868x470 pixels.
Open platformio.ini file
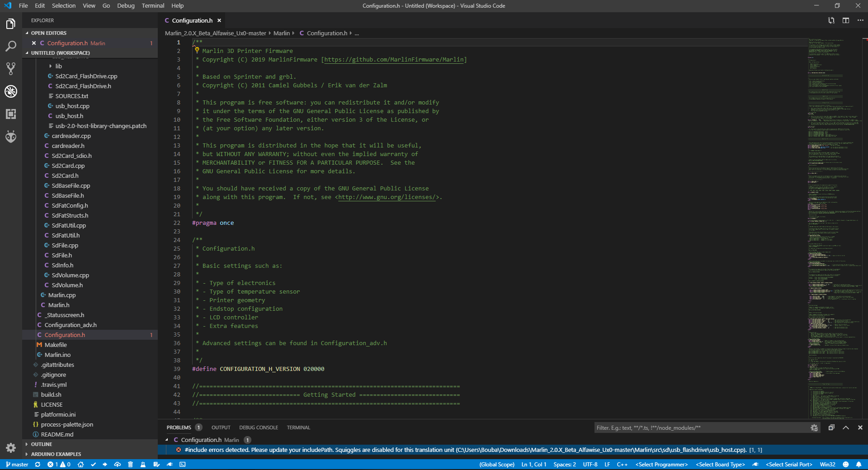pos(58,414)
